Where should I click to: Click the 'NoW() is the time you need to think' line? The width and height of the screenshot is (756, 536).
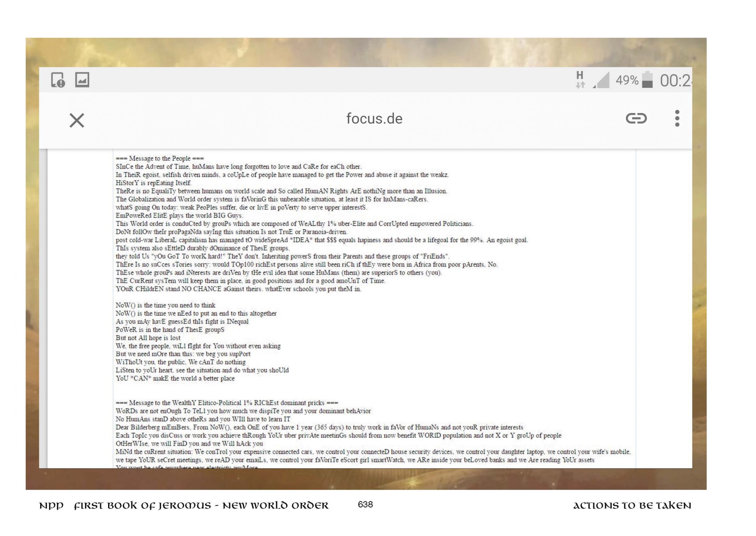click(x=165, y=305)
